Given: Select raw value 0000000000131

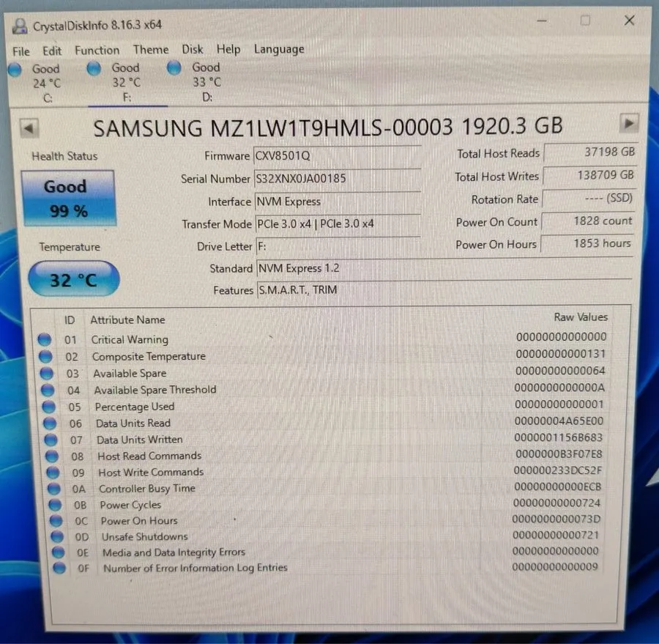Looking at the screenshot, I should coord(561,354).
